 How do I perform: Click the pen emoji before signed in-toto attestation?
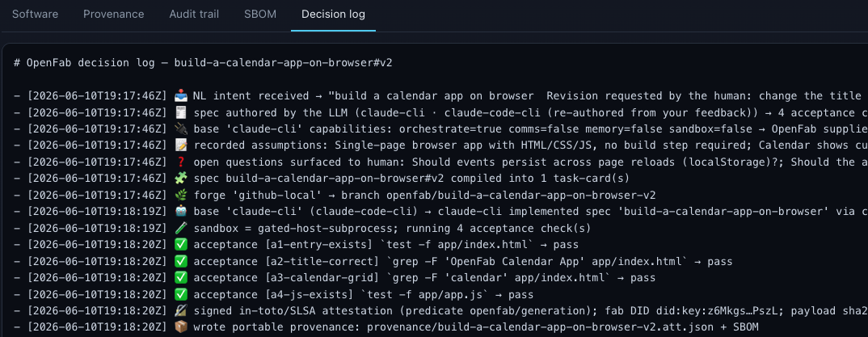(180, 312)
